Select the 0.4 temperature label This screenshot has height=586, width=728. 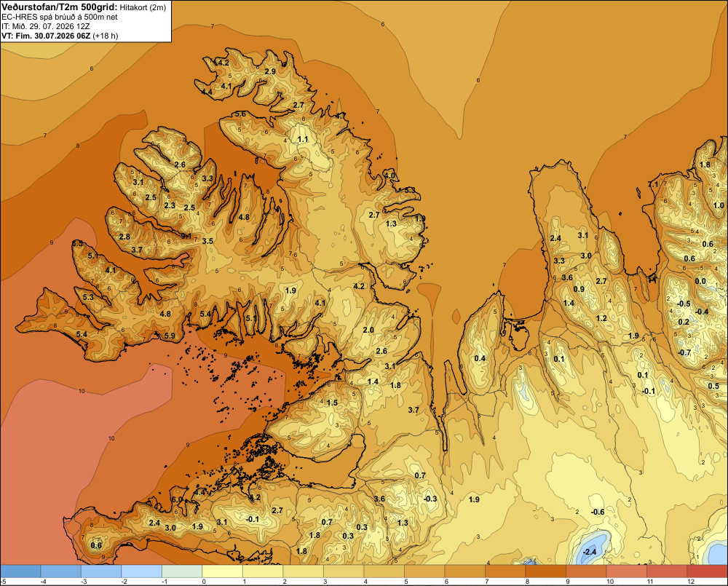click(x=480, y=358)
